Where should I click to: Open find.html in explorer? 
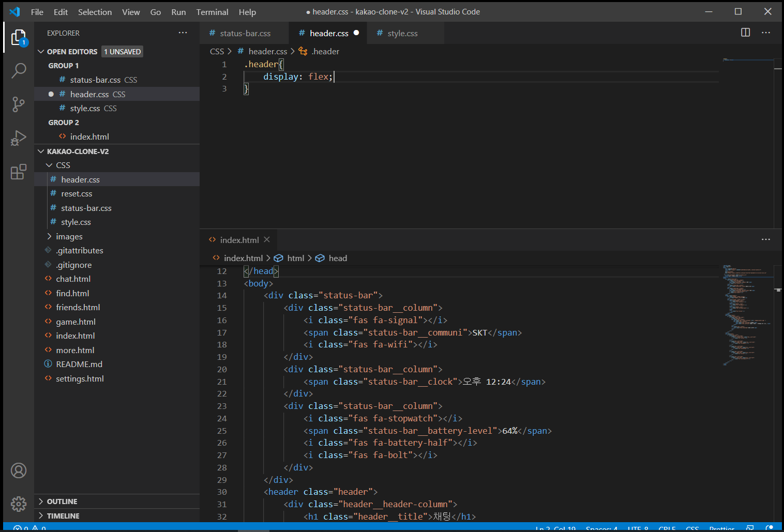(117, 293)
